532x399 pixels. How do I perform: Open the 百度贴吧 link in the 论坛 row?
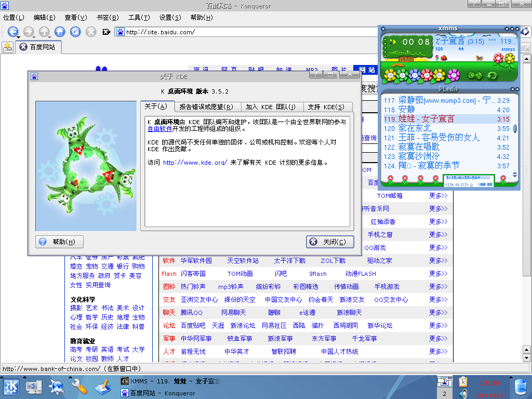tap(193, 325)
